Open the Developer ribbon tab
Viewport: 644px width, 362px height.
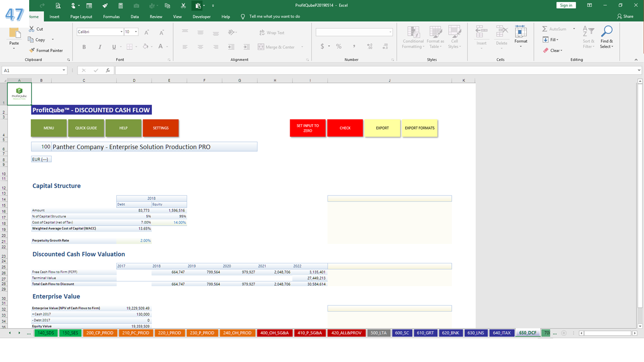[x=202, y=17]
